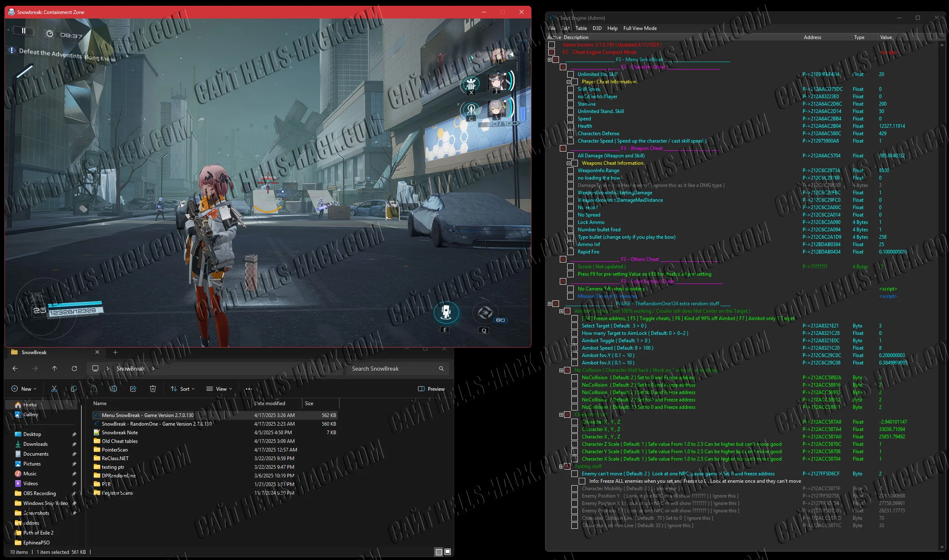Open the Table menu in Cheat Engine
This screenshot has width=949, height=560.
(581, 28)
